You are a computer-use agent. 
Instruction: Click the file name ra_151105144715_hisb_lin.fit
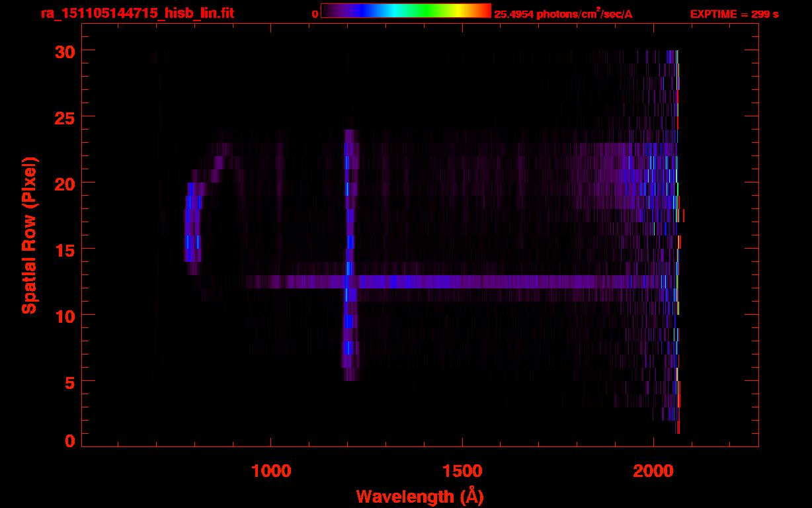(x=137, y=13)
